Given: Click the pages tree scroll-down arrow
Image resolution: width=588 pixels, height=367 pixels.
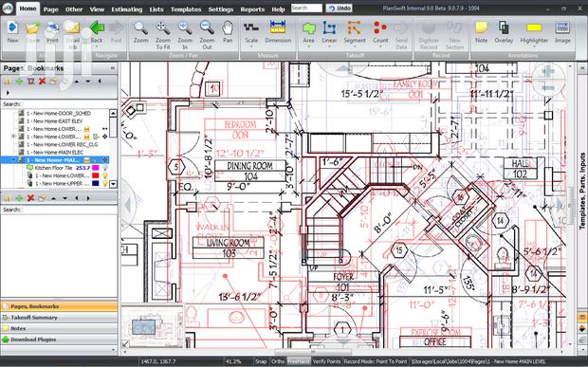Looking at the screenshot, I should (x=113, y=184).
